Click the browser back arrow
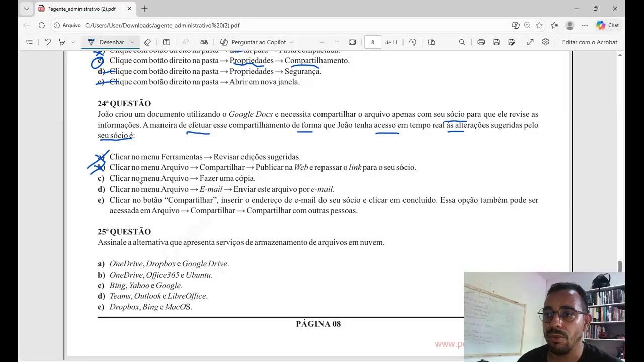The width and height of the screenshot is (644, 362). tap(26, 25)
